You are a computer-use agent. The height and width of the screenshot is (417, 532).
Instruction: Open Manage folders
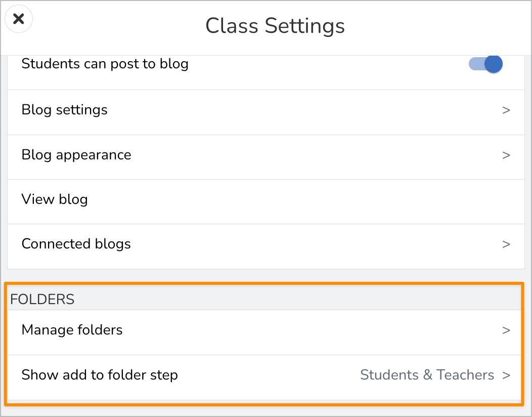[72, 330]
